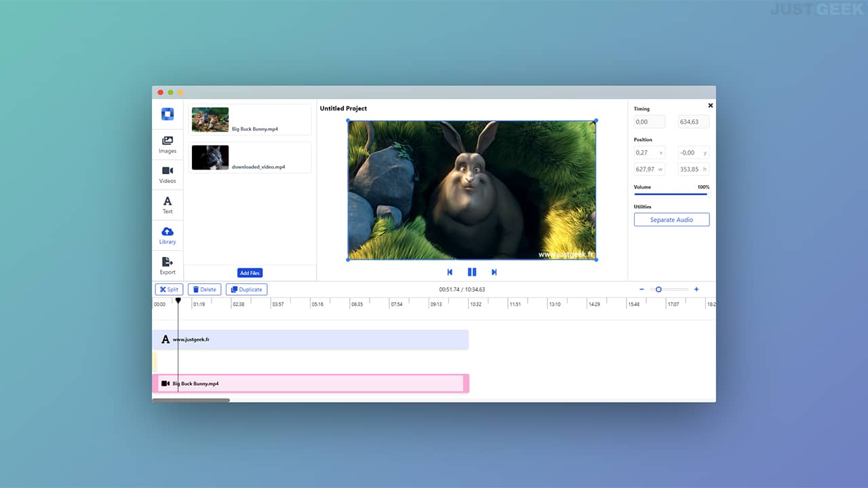Click the Untitled Project title
Screen dimensions: 868x488
343,108
